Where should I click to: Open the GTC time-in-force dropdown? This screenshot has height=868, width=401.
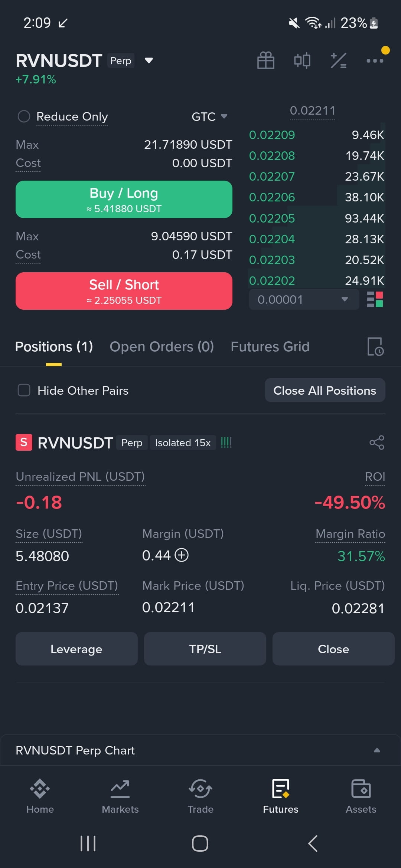tap(209, 116)
